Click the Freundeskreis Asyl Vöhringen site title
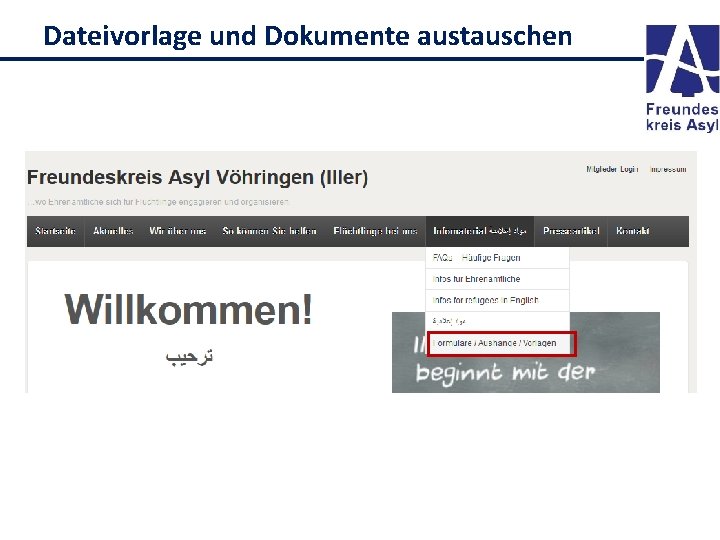720x540 pixels. [197, 177]
